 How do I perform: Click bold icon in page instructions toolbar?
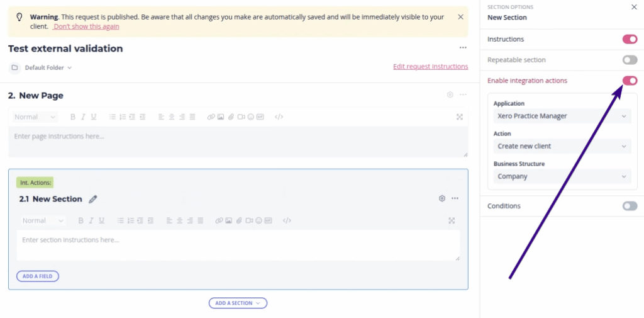click(x=73, y=117)
